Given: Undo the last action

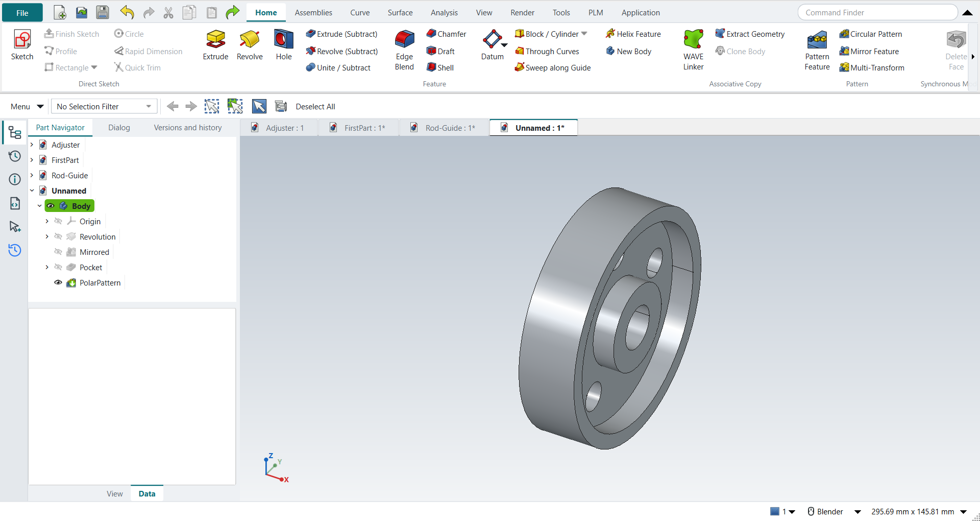Looking at the screenshot, I should pyautogui.click(x=127, y=12).
